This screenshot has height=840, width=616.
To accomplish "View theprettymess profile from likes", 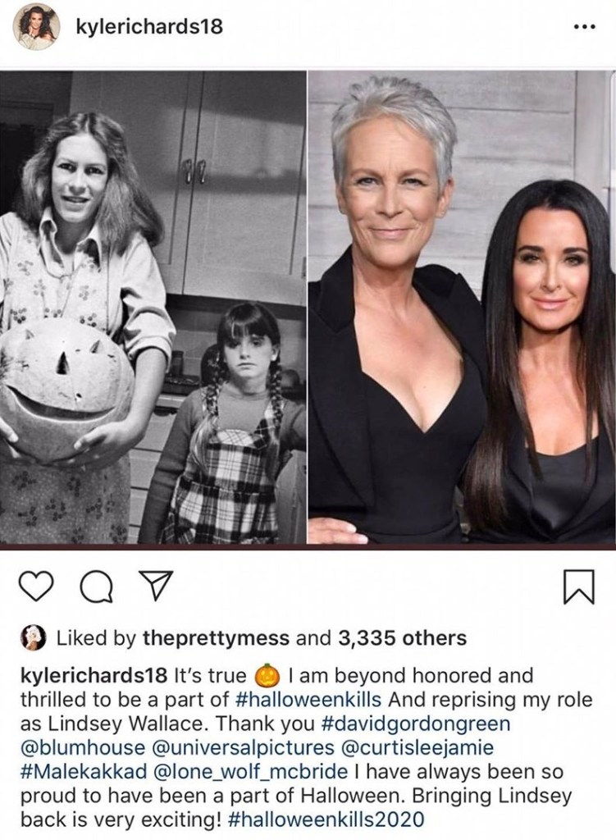I will (216, 638).
